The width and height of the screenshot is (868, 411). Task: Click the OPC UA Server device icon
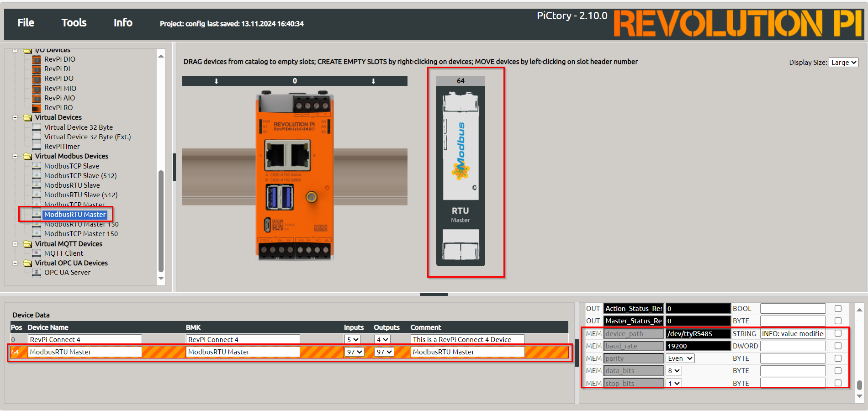point(37,272)
